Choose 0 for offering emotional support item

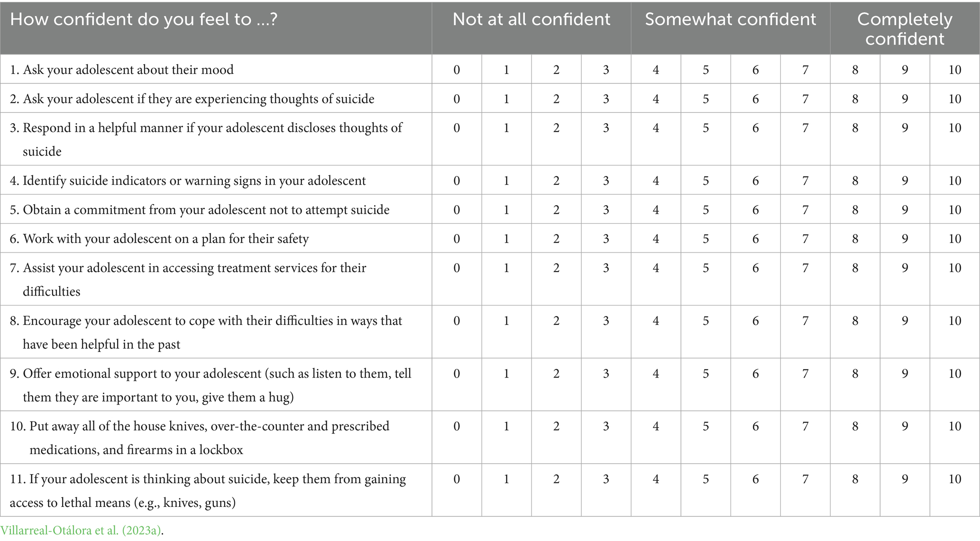pos(457,374)
